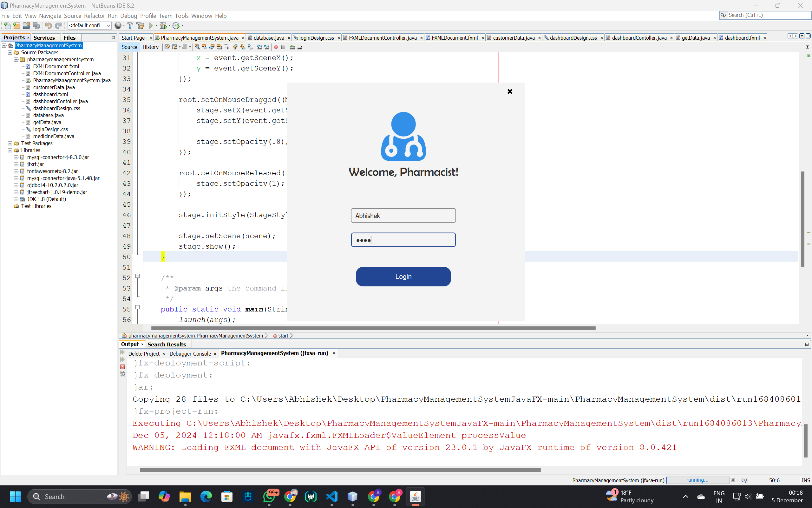Click the Open Project toolbar icon
This screenshot has width=812, height=508.
click(x=26, y=25)
